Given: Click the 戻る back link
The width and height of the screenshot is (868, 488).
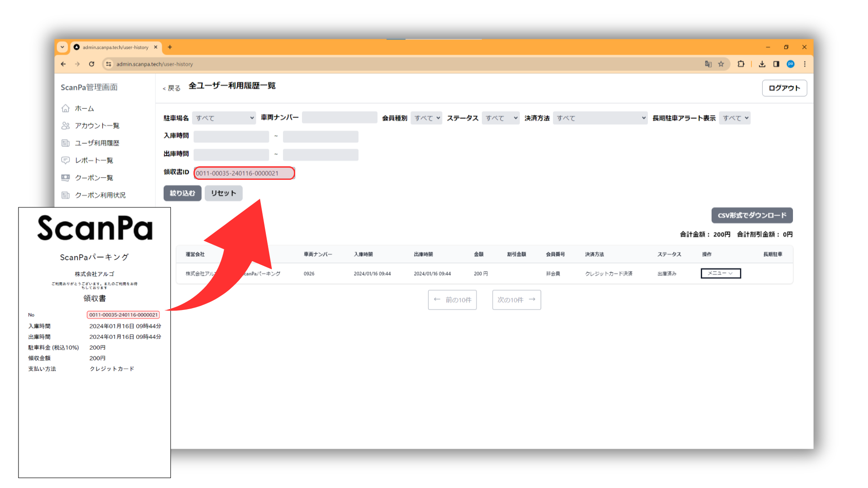Looking at the screenshot, I should [172, 88].
